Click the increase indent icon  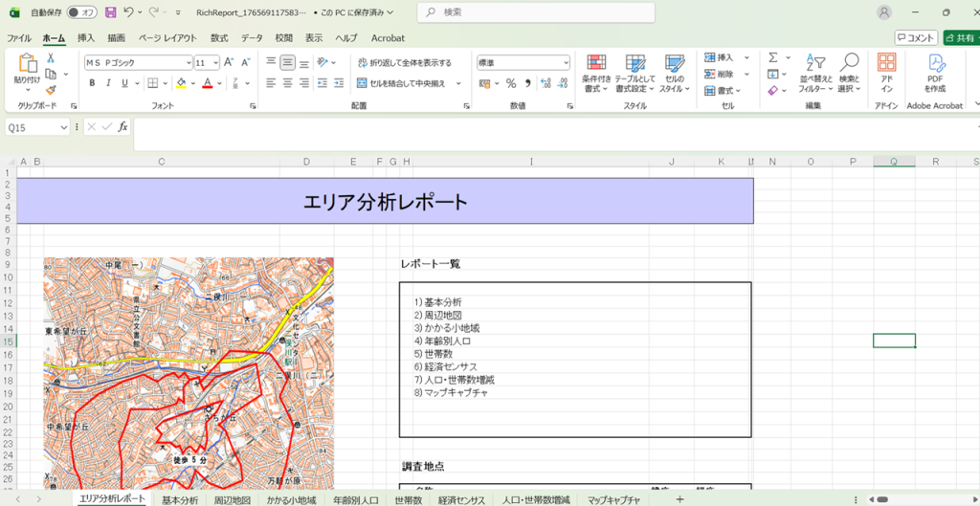[339, 82]
